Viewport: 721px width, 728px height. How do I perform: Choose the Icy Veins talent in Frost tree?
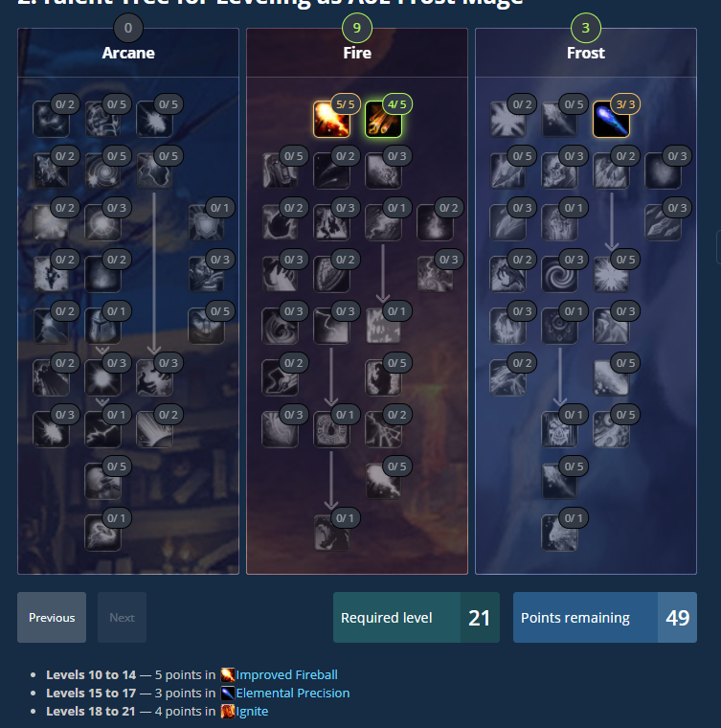point(559,223)
